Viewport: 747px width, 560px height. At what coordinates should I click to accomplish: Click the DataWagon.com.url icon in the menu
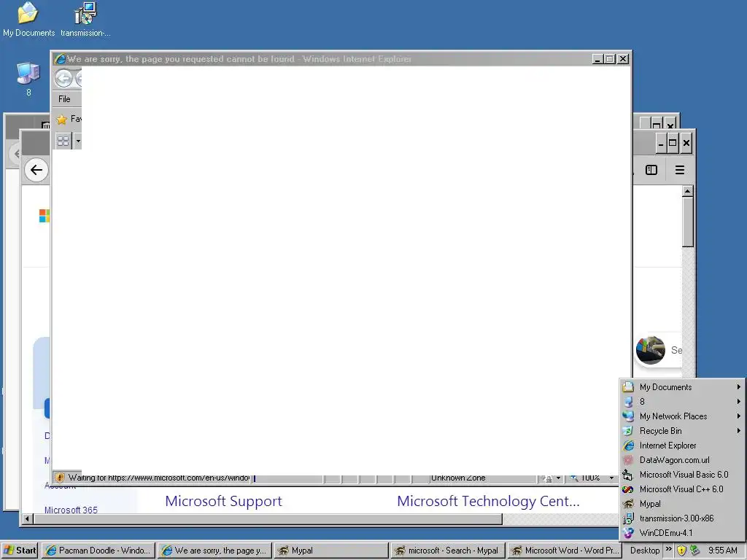(x=628, y=460)
